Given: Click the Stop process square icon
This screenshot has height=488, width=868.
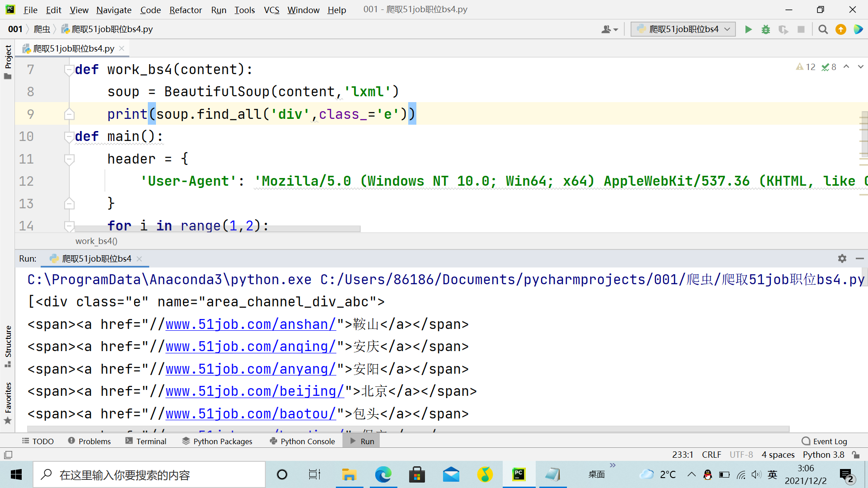Looking at the screenshot, I should (x=801, y=29).
